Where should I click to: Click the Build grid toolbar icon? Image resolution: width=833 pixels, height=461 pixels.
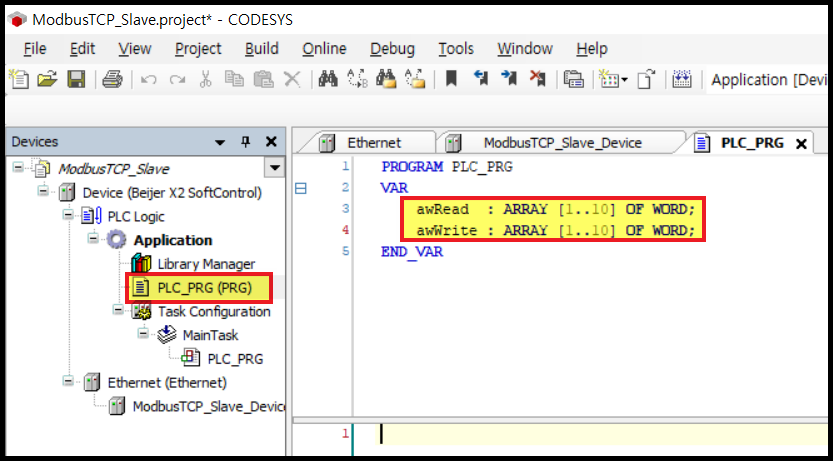[682, 80]
